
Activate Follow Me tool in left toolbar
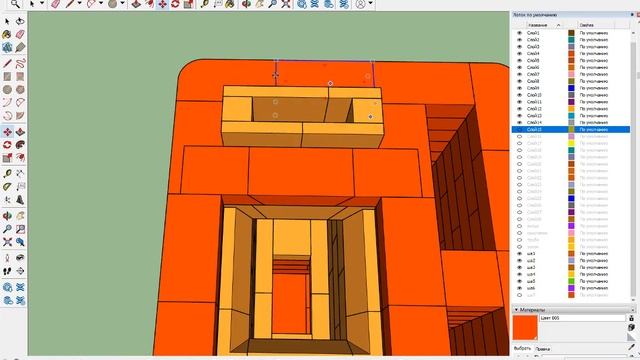coord(20,145)
